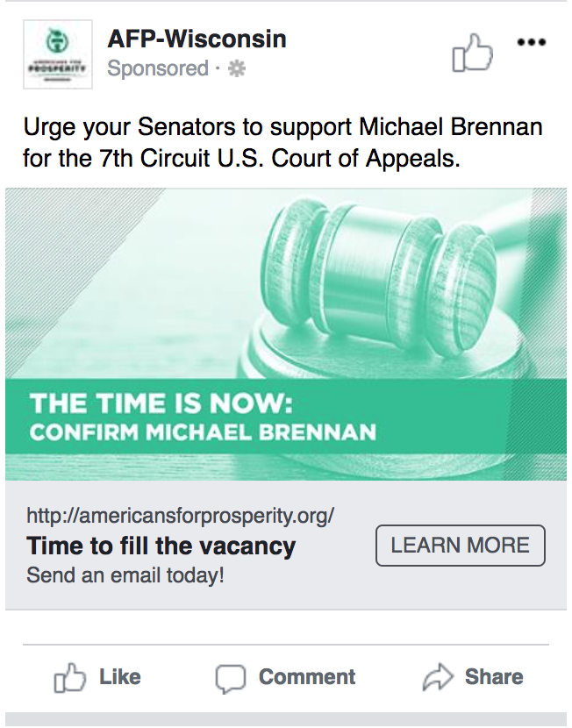
Task: Click the thumbs-up icon beside AFP-Wisconsin header
Action: 472,53
